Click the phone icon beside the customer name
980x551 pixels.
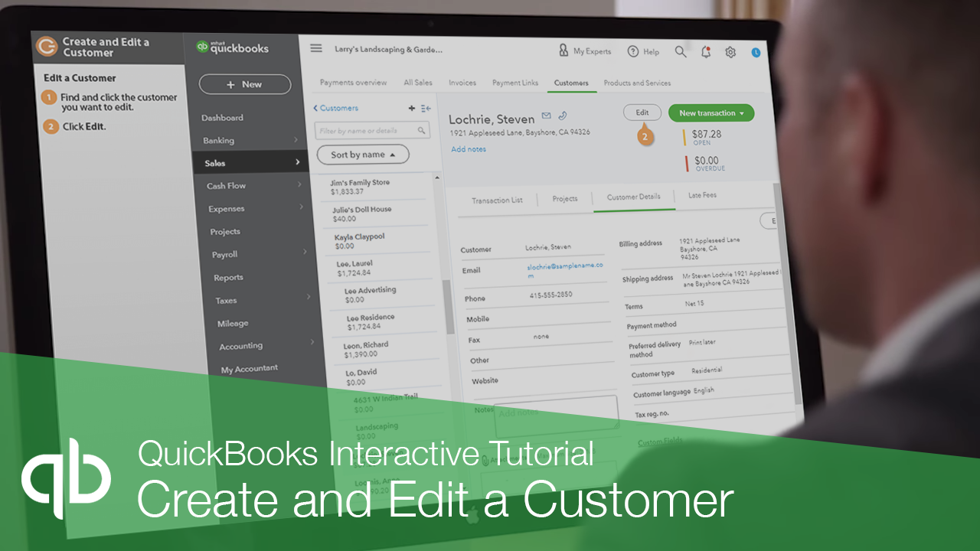click(x=563, y=117)
